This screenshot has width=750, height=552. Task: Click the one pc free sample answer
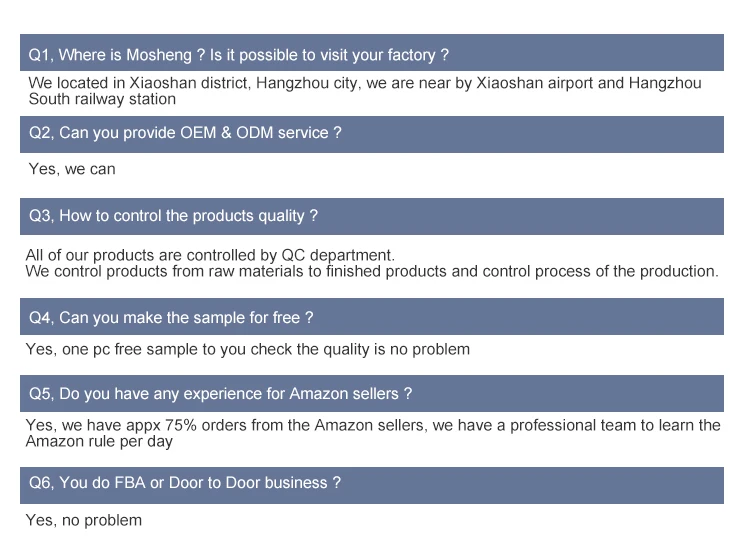(247, 349)
